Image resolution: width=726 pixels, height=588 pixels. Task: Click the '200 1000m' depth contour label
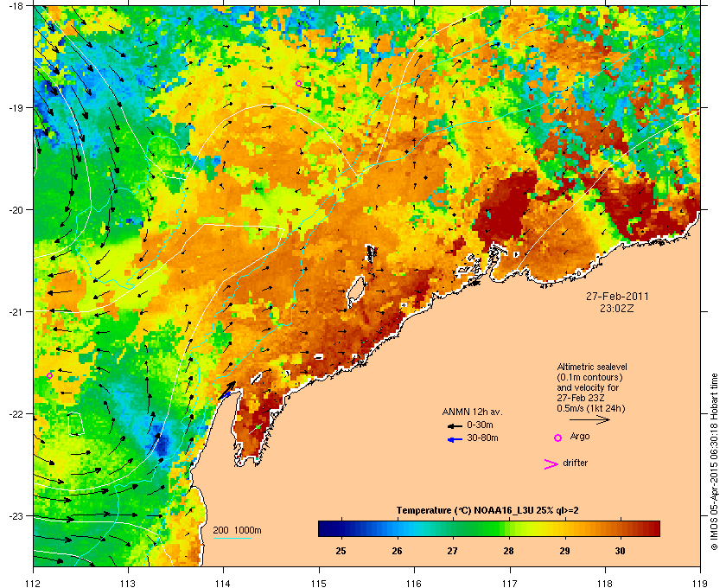coord(237,531)
